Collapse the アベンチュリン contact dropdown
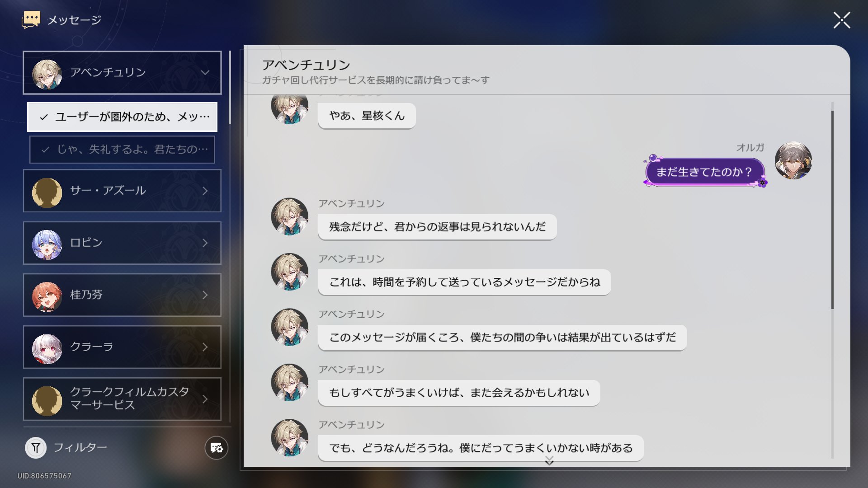The image size is (868, 488). pos(205,73)
